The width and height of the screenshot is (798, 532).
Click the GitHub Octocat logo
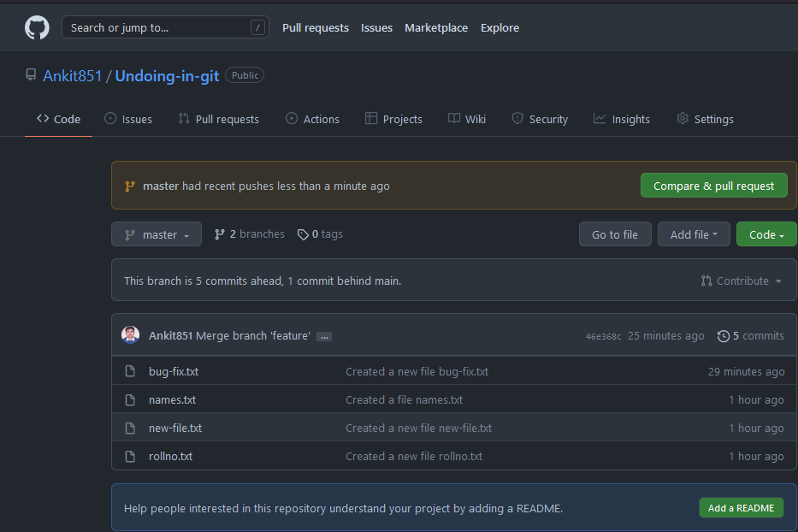click(37, 27)
